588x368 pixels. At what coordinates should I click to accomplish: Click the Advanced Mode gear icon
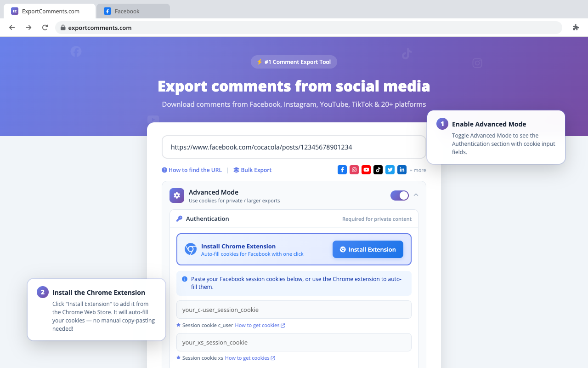[x=177, y=195]
